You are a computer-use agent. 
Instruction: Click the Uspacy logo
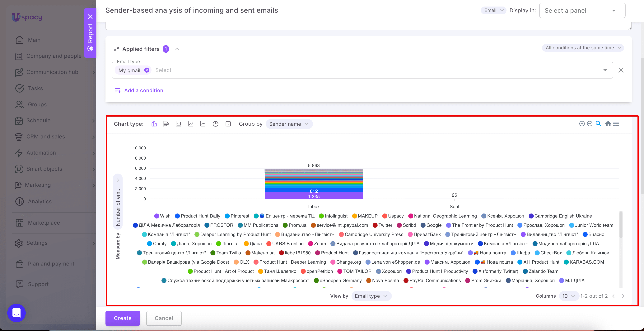27,17
